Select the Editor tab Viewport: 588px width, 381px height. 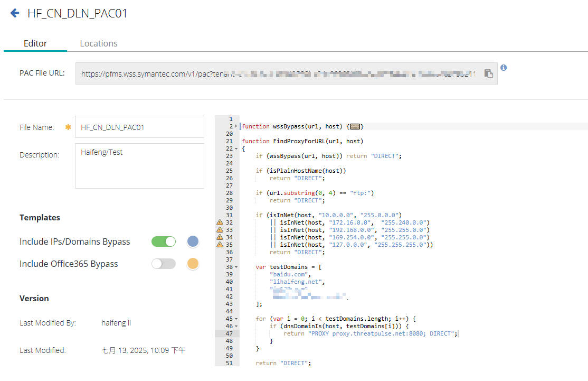(35, 43)
